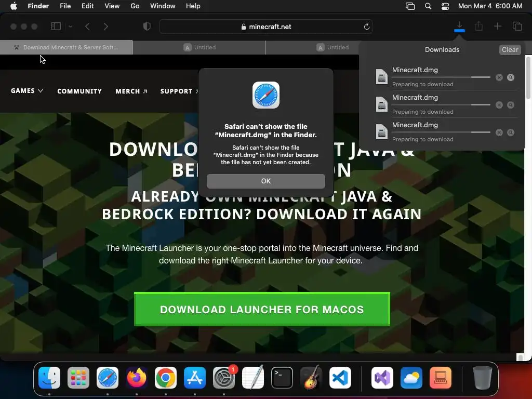532x399 pixels.
Task: Show tab overview icon
Action: (517, 26)
